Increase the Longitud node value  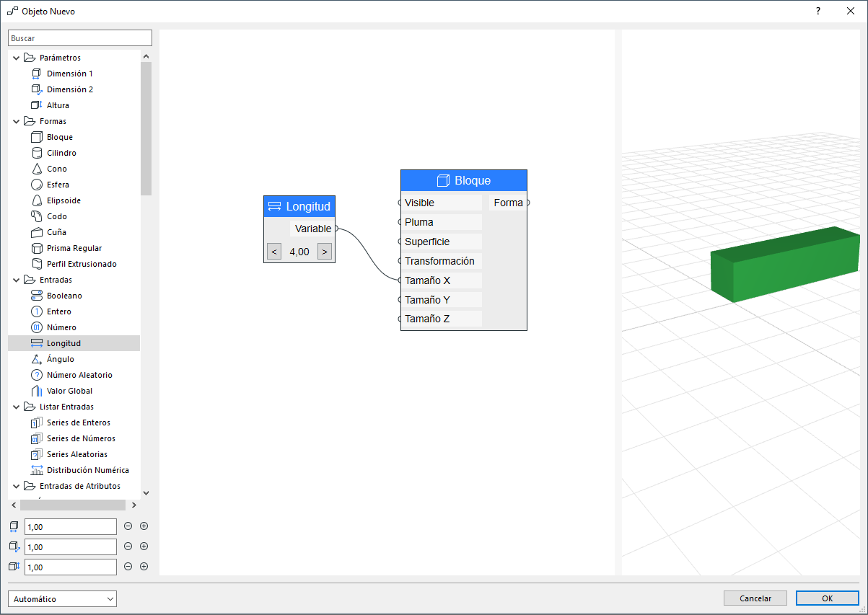tap(325, 252)
